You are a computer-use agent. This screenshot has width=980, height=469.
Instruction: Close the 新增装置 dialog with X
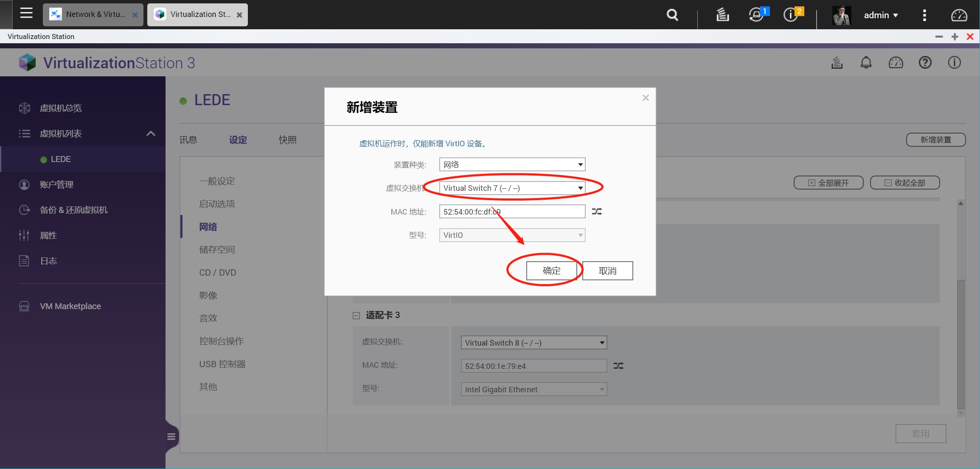646,98
